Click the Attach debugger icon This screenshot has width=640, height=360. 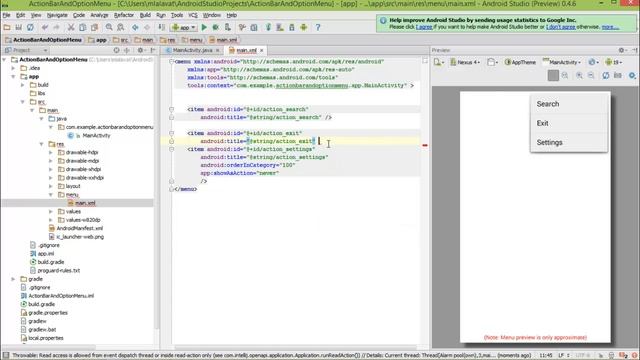[228, 27]
